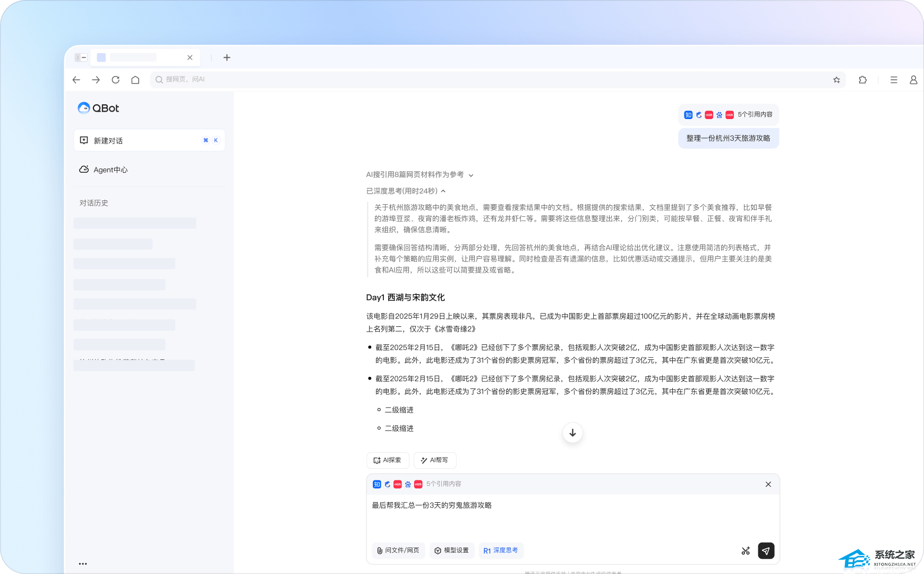Click the Baidu paw source icon in input box
The width and height of the screenshot is (924, 574).
click(x=408, y=484)
